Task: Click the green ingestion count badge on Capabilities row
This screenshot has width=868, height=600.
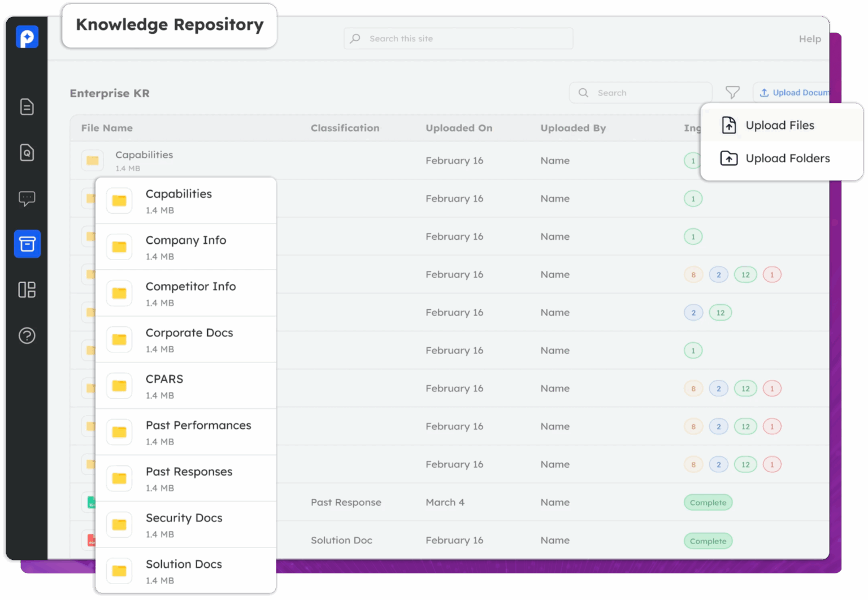Action: click(x=693, y=161)
